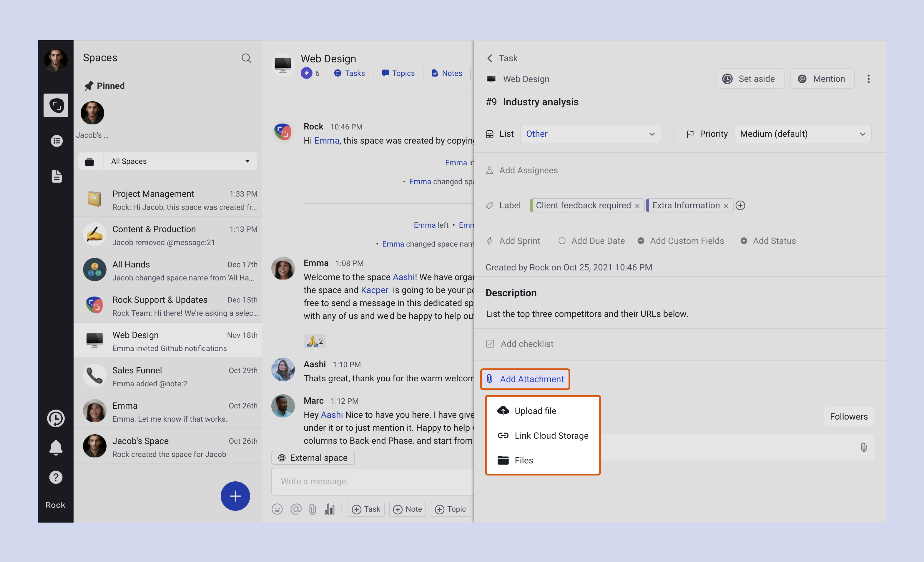Click the help question mark icon
The height and width of the screenshot is (562, 924).
(x=56, y=477)
